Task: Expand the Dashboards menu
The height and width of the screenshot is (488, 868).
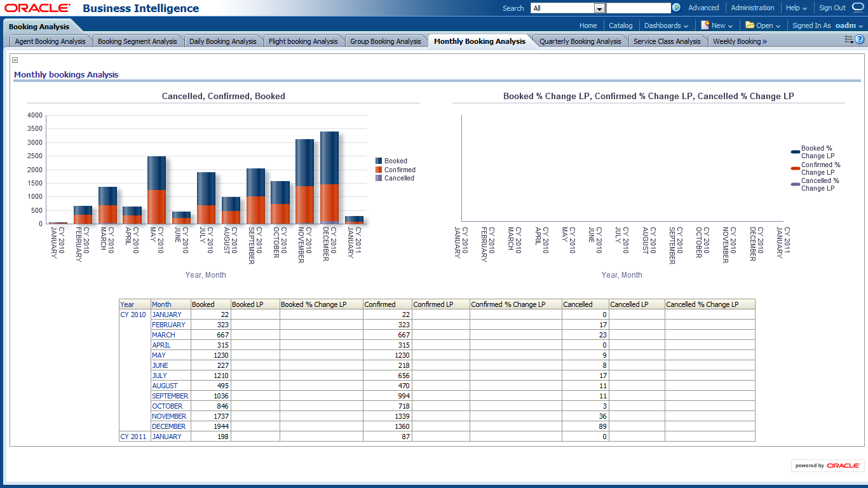Action: [x=666, y=25]
